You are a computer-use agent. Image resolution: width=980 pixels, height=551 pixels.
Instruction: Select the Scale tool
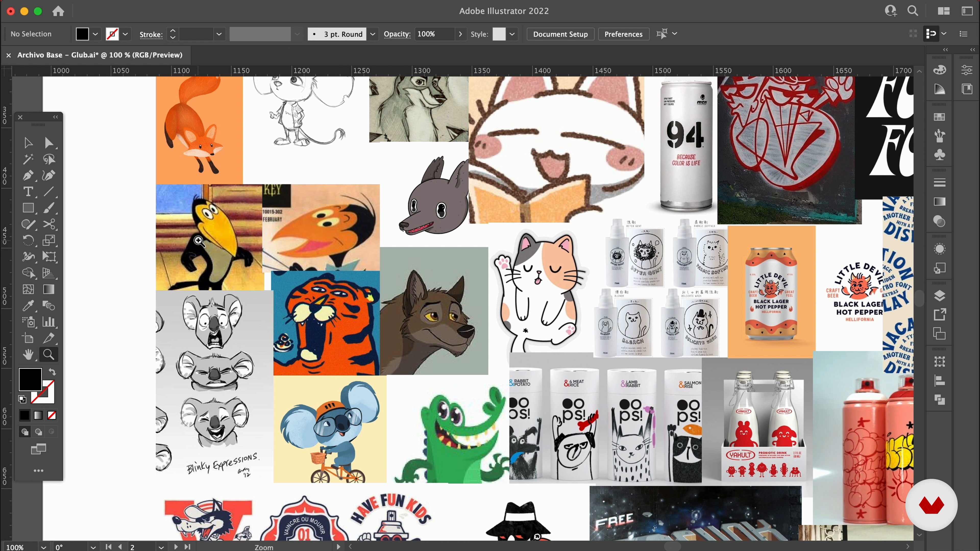tap(49, 240)
